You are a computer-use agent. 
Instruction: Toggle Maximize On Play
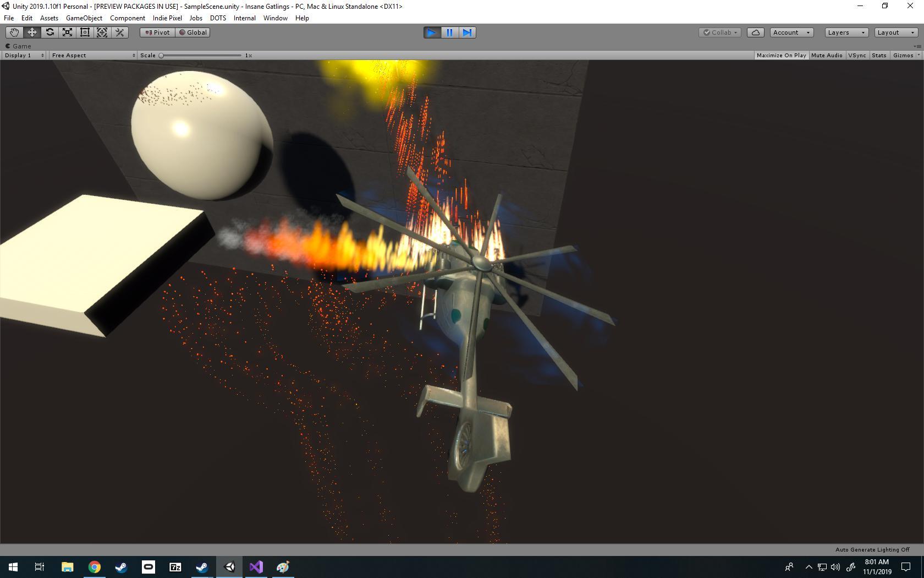click(781, 56)
